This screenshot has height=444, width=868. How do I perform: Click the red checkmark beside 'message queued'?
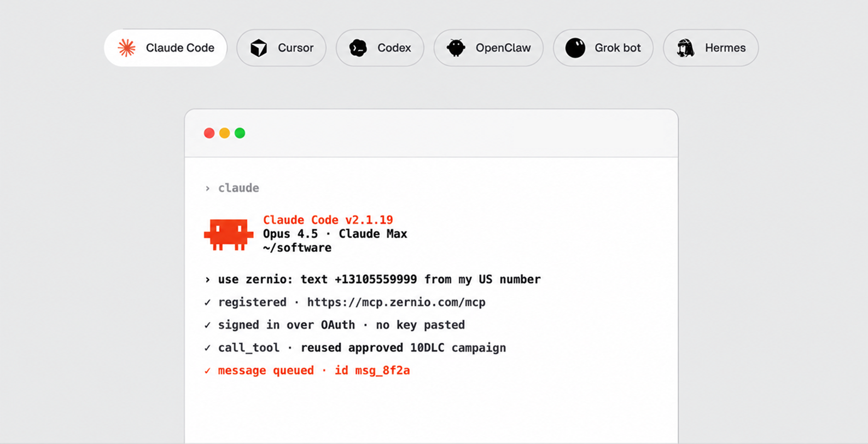[207, 371]
